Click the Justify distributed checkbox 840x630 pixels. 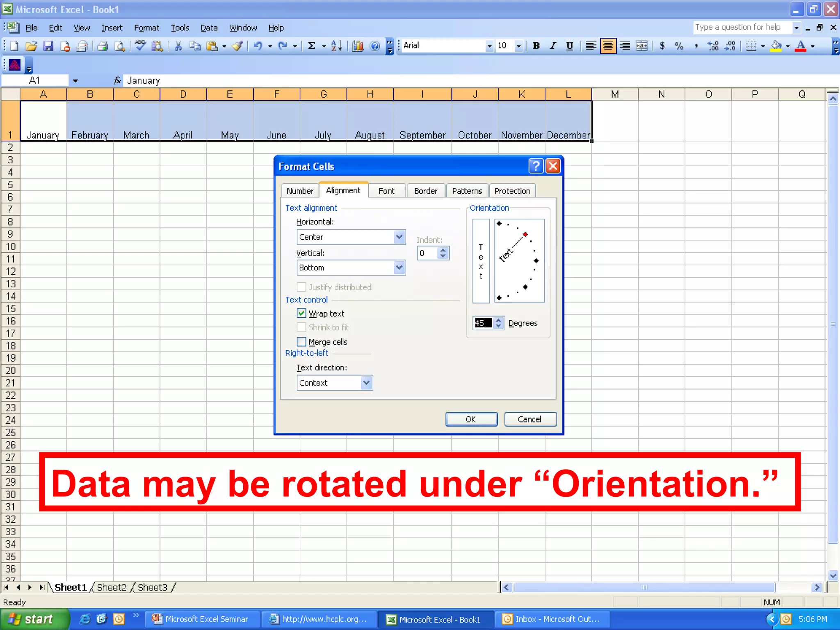(301, 287)
